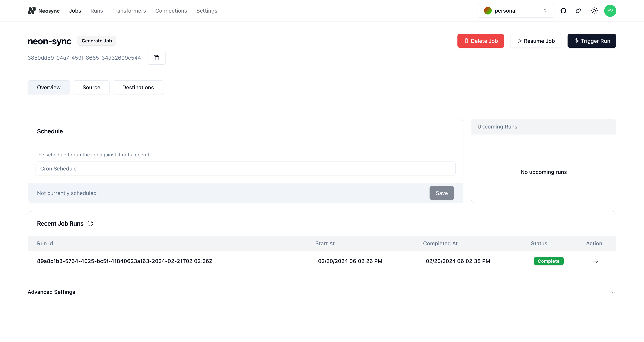Click the Resume Job button

tap(536, 41)
